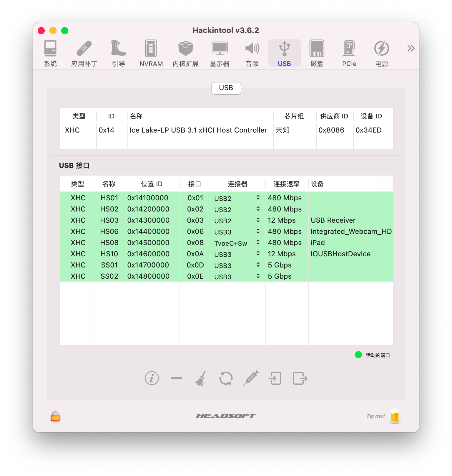Open the 引导 (Boot) toolbar tab
Screen dimensions: 452x476
[x=119, y=53]
